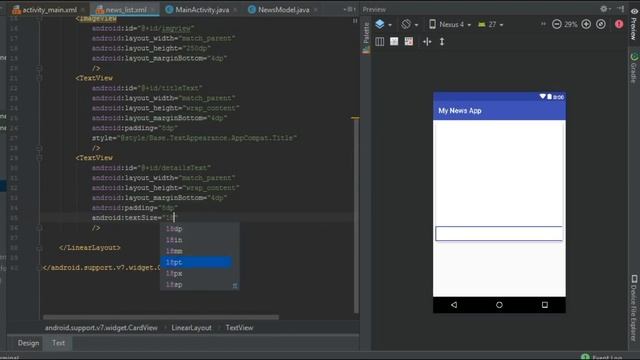The height and width of the screenshot is (360, 640).
Task: Open the design surface dropdown arrow
Action: [390, 25]
